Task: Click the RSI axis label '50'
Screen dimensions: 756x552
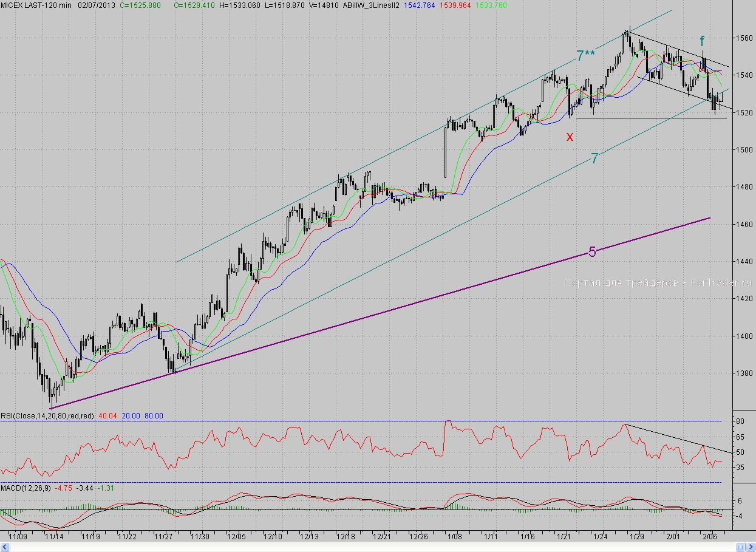Action: point(740,452)
